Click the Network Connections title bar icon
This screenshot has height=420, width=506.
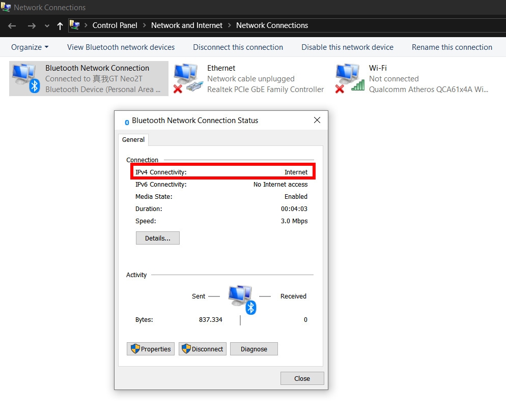coord(6,7)
